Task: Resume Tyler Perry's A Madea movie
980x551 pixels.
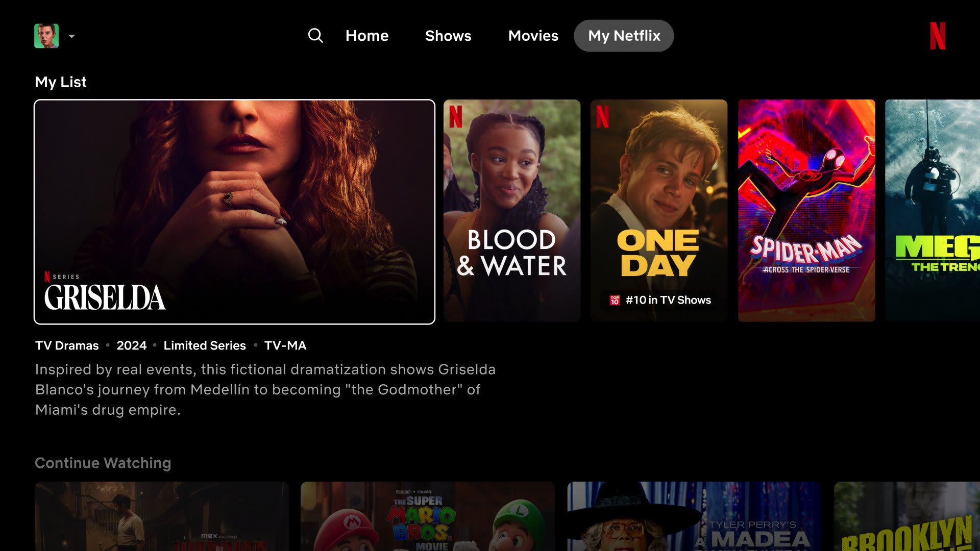Action: (694, 516)
